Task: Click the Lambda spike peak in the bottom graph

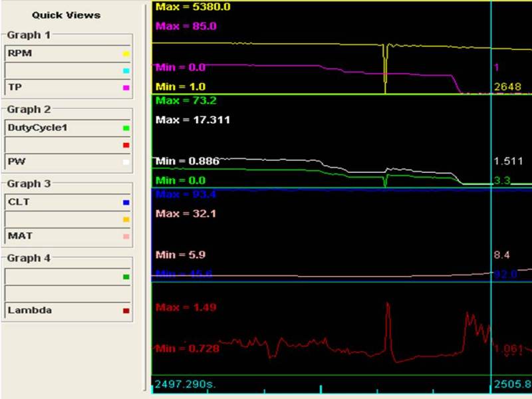Action: 387,303
